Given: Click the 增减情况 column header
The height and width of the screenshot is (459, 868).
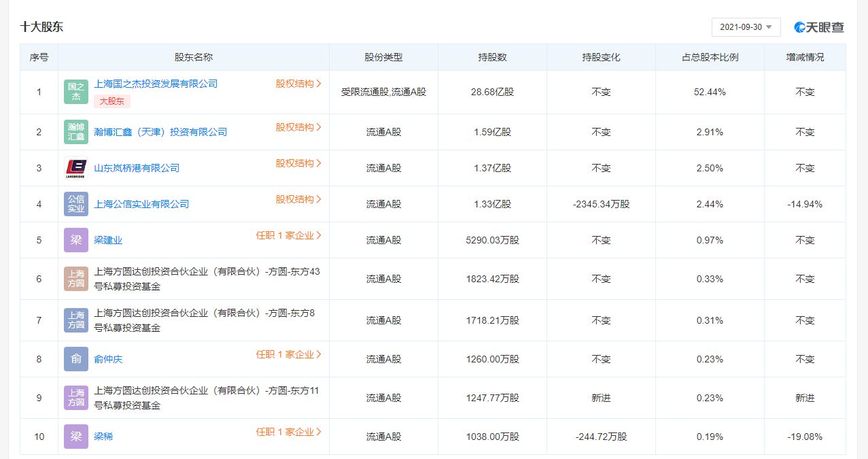Looking at the screenshot, I should (x=805, y=58).
